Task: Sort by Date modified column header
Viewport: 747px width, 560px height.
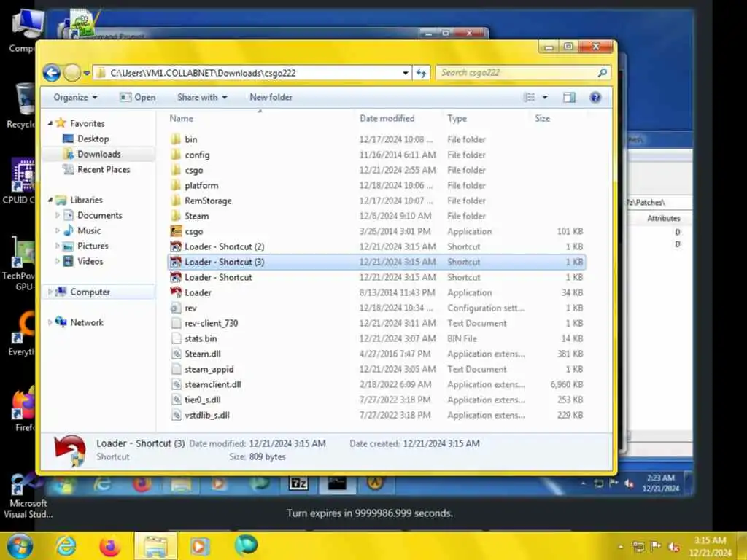Action: coord(387,118)
